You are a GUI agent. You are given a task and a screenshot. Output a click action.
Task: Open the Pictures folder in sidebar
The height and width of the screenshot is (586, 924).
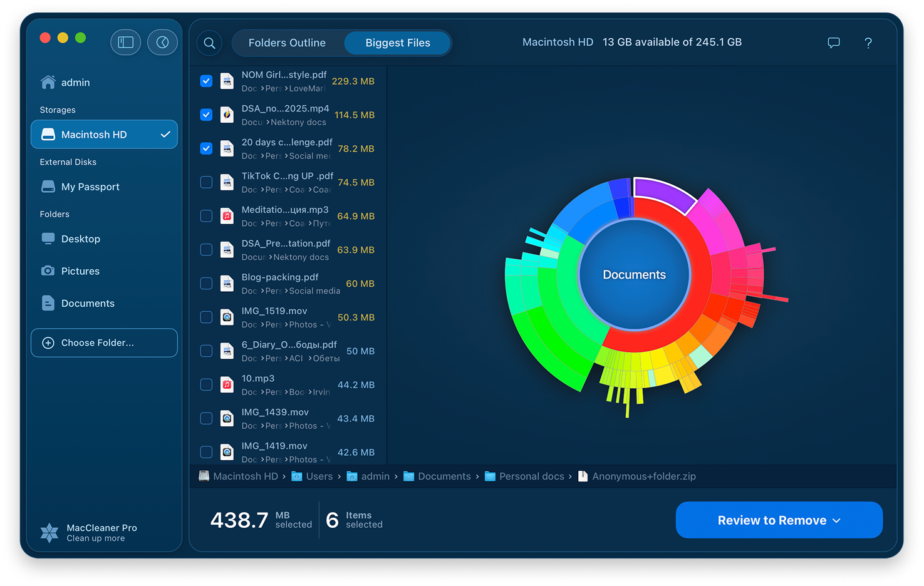(80, 271)
